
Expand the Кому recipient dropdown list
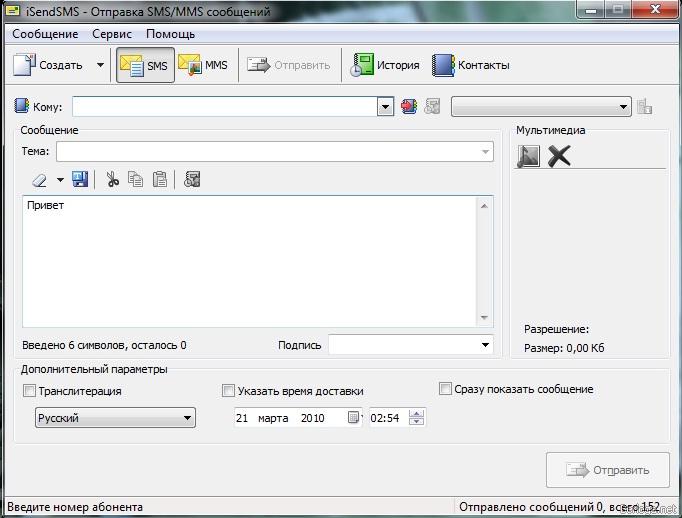pos(385,107)
